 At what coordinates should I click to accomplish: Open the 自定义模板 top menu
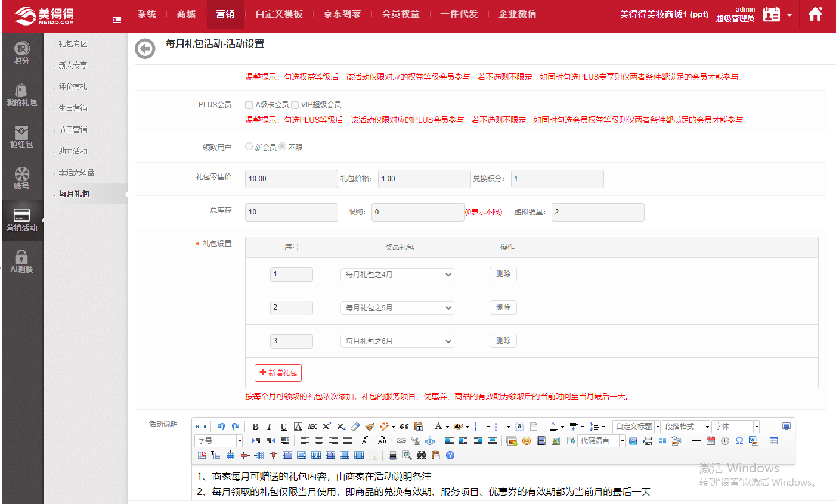pyautogui.click(x=279, y=14)
